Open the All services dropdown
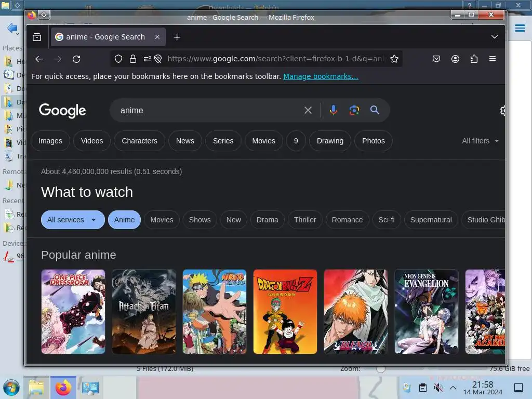The image size is (532, 399). 73,220
